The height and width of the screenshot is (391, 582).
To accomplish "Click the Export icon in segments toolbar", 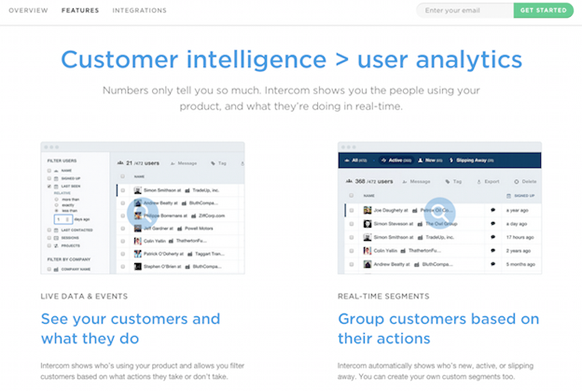I will coord(479,182).
